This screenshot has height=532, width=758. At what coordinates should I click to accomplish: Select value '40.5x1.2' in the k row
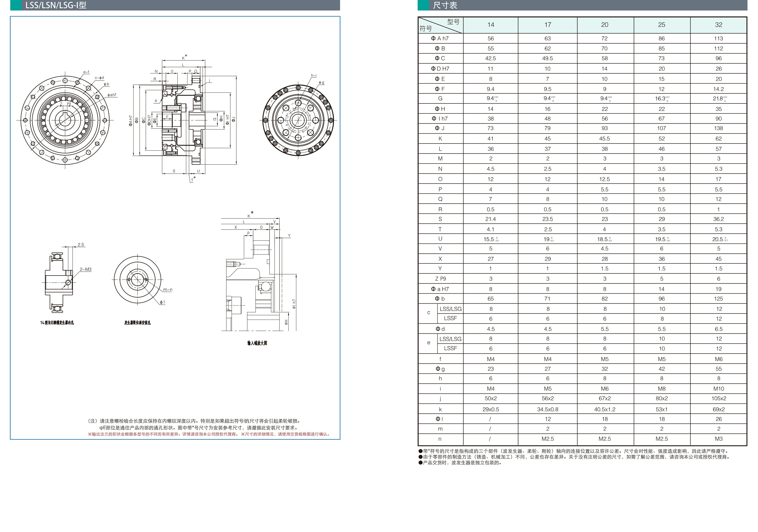tap(605, 410)
